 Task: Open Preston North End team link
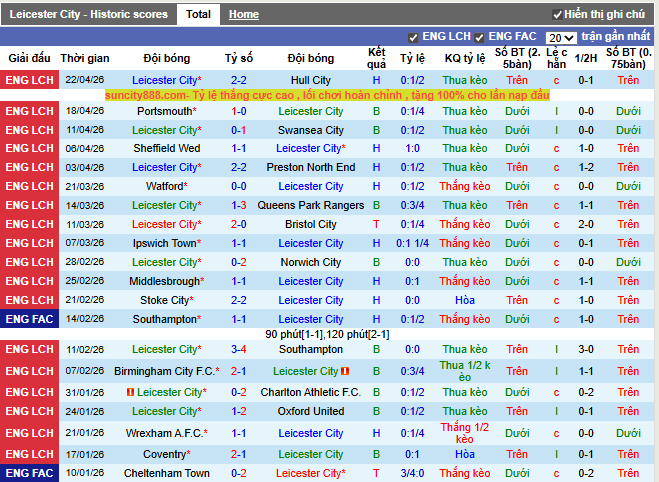[x=310, y=167]
